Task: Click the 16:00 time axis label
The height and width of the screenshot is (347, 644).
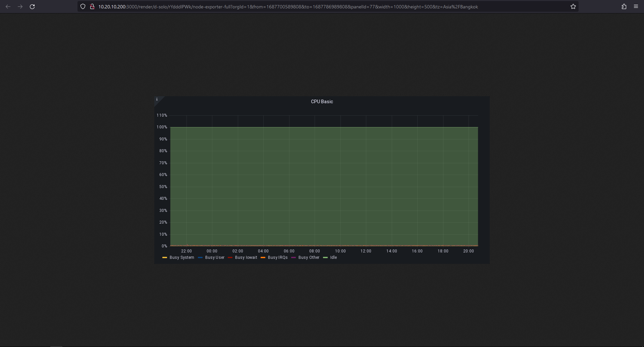Action: (x=417, y=251)
